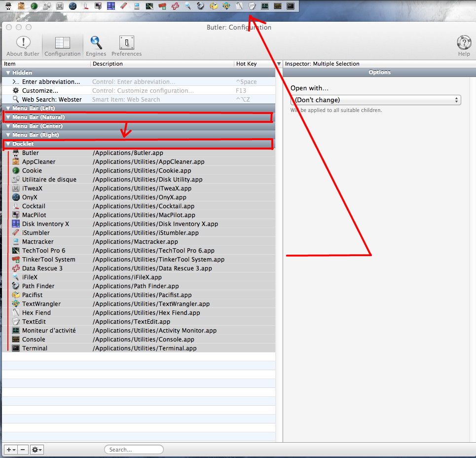Select the TechTool Pro 6 list entry
Viewport: 476px width, 458px height.
[x=43, y=251]
